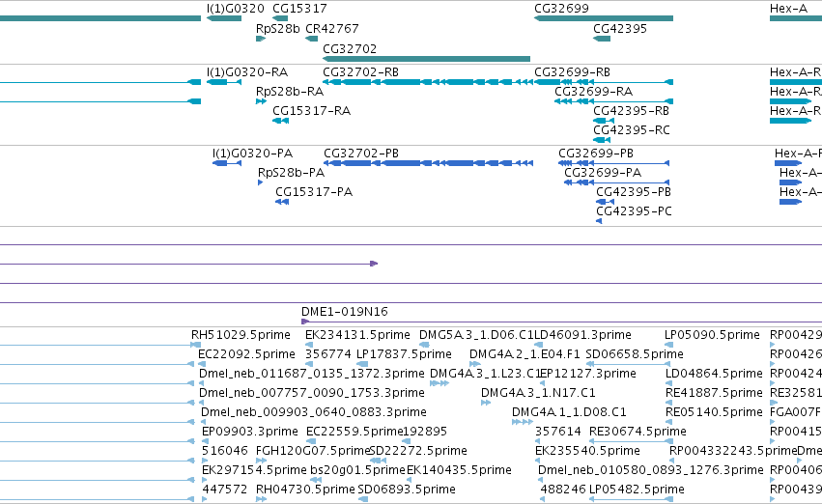
Task: Select EST EK234131.5prime label
Action: click(x=357, y=335)
